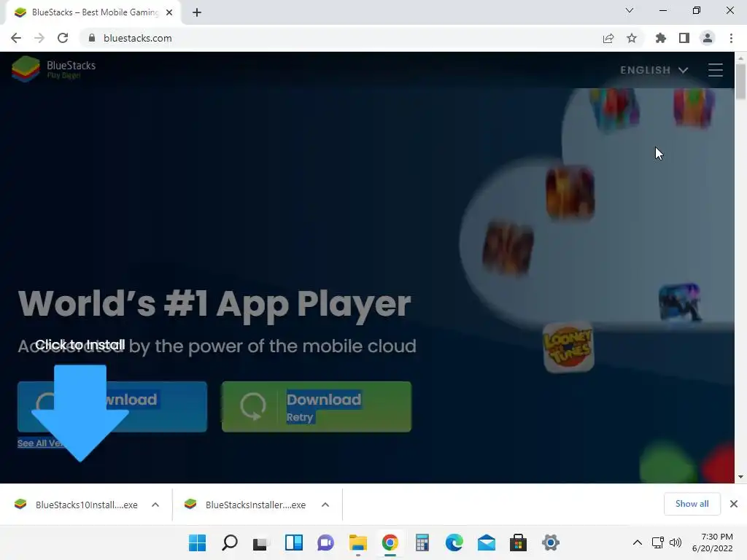Click the network icon in system tray

[x=658, y=542]
